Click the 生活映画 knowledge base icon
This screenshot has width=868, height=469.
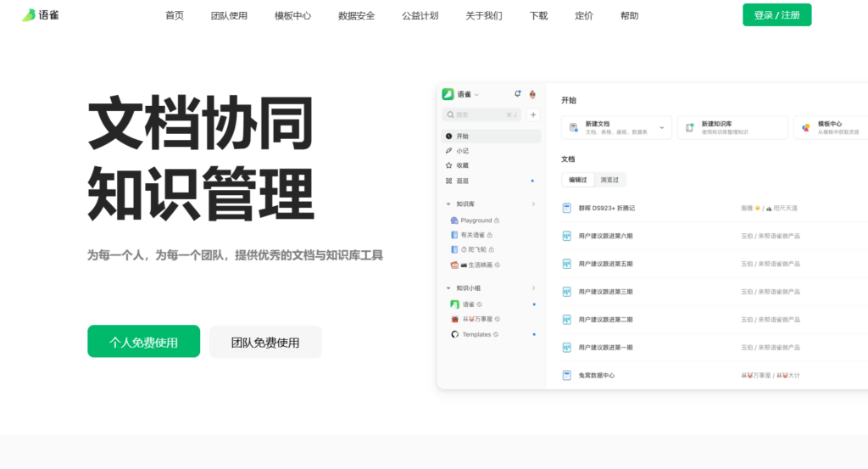454,265
